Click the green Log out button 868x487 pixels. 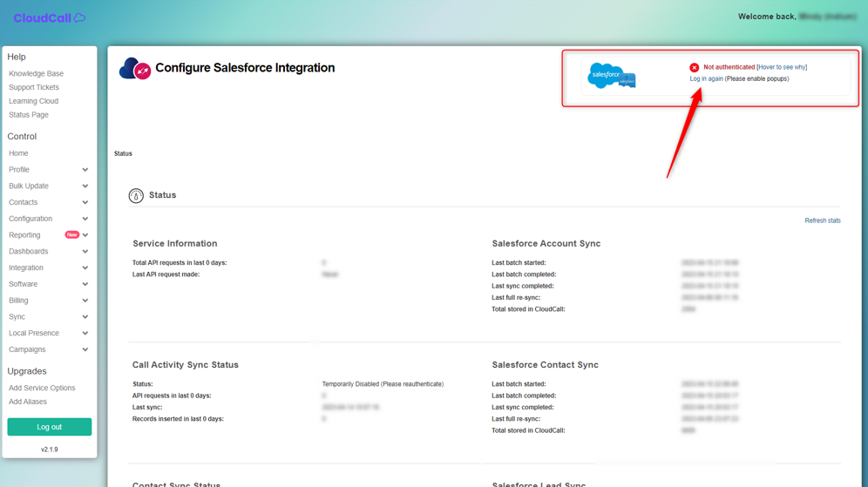point(50,427)
